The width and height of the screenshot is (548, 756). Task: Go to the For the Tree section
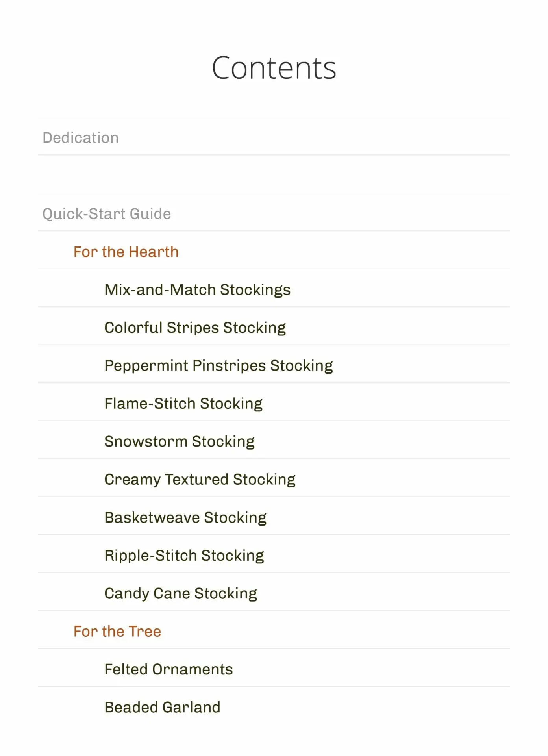[117, 631]
